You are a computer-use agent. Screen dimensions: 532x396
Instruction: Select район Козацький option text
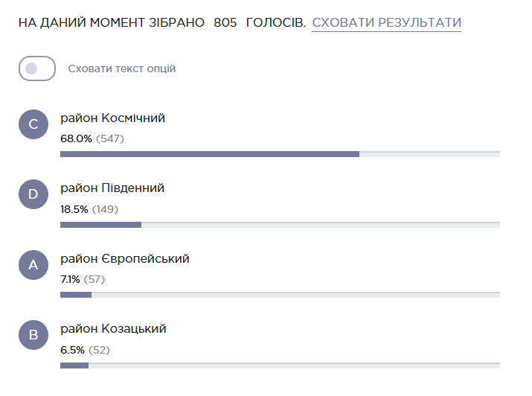113,329
